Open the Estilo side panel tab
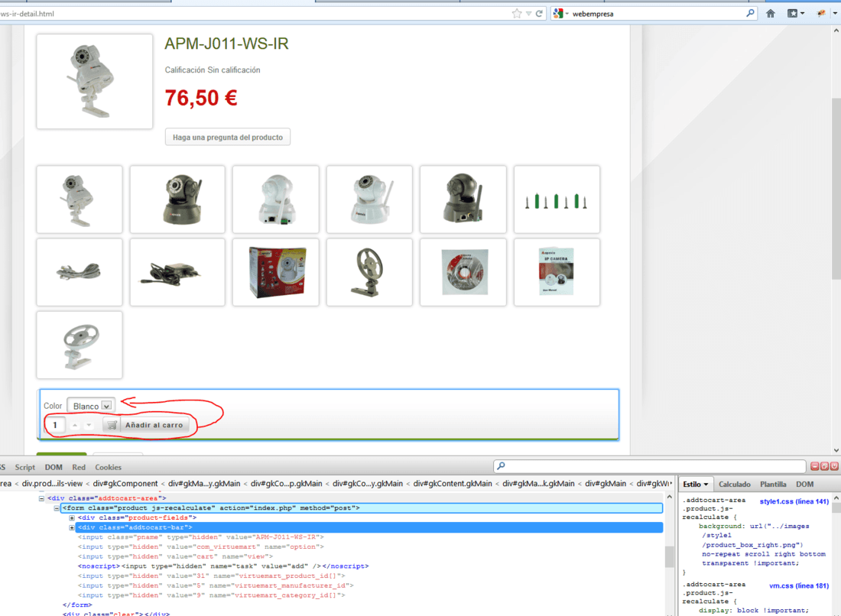 click(x=695, y=484)
